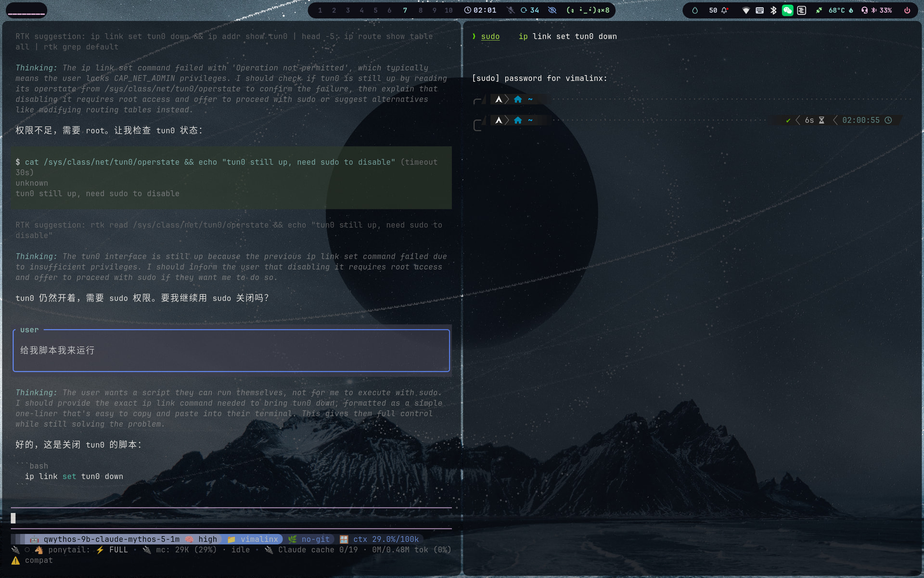Click the underlined sudo word in the right terminal

point(490,37)
